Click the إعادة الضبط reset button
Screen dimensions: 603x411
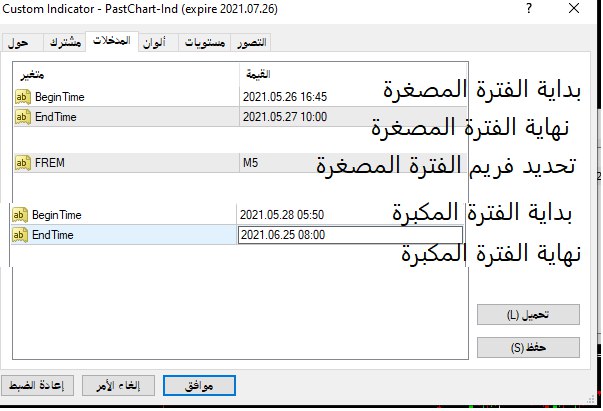tap(41, 386)
